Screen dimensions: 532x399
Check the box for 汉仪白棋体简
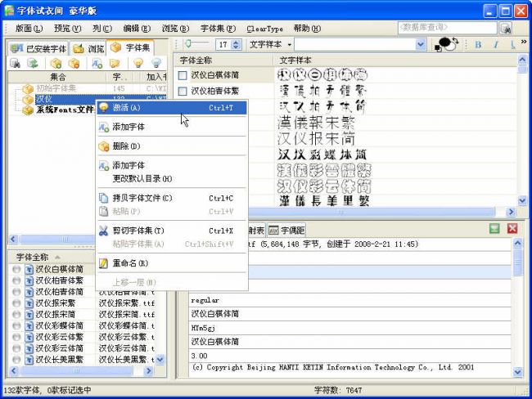click(x=183, y=75)
